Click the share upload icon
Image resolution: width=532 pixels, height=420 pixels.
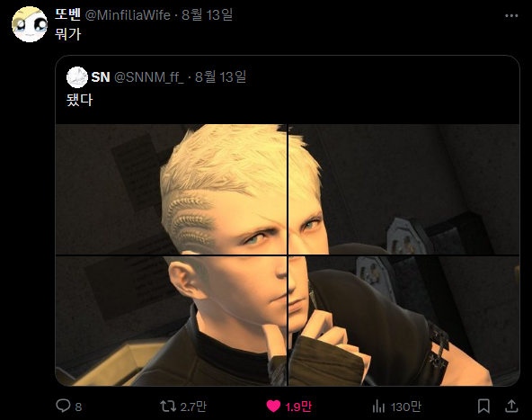(x=511, y=407)
